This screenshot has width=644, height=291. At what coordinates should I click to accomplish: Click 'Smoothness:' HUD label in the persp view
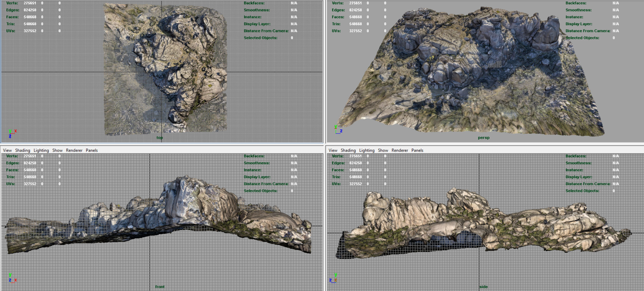pyautogui.click(x=578, y=10)
